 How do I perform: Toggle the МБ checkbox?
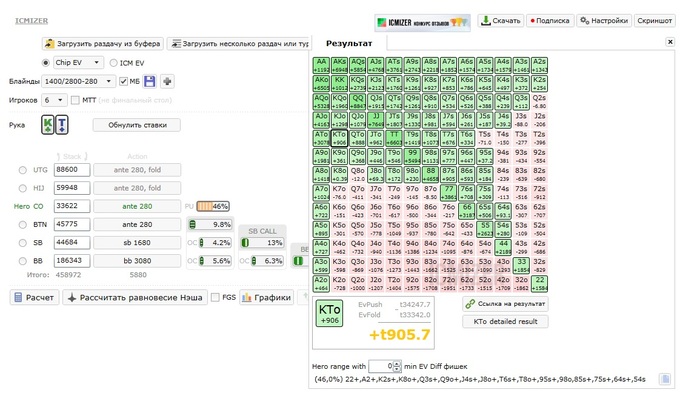pos(123,81)
